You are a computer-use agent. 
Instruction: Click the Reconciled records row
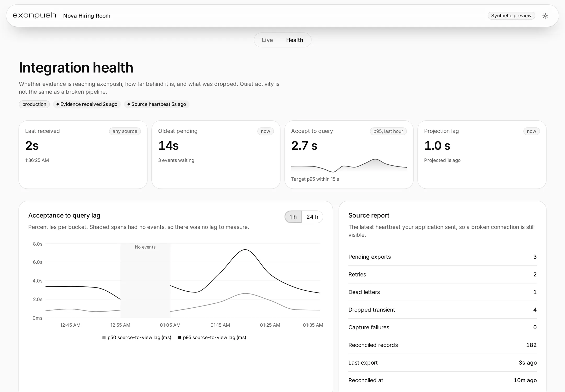pyautogui.click(x=443, y=345)
